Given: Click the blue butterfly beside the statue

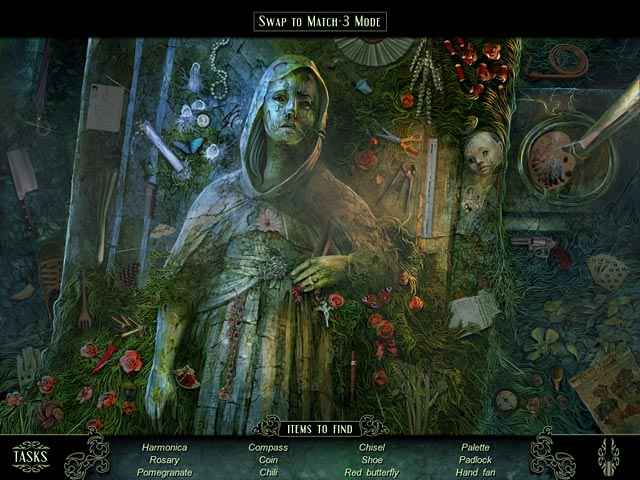Looking at the screenshot, I should (x=190, y=146).
